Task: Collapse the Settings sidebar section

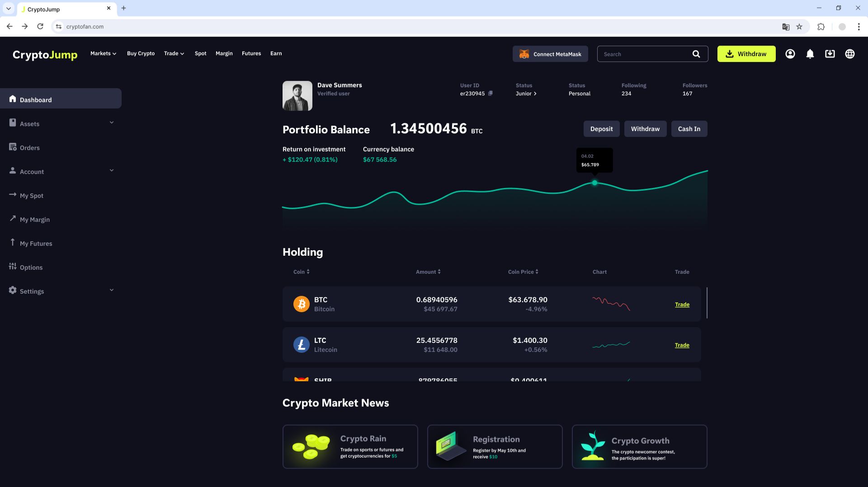Action: 111,290
